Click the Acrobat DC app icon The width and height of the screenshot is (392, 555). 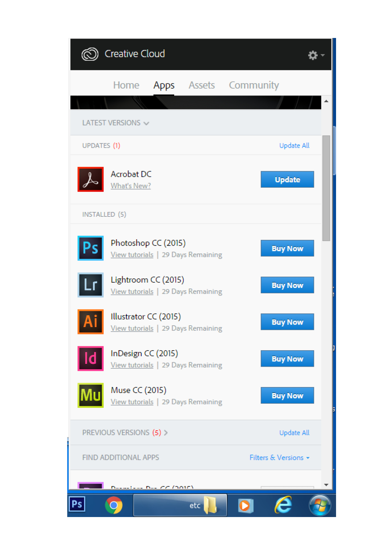(90, 179)
